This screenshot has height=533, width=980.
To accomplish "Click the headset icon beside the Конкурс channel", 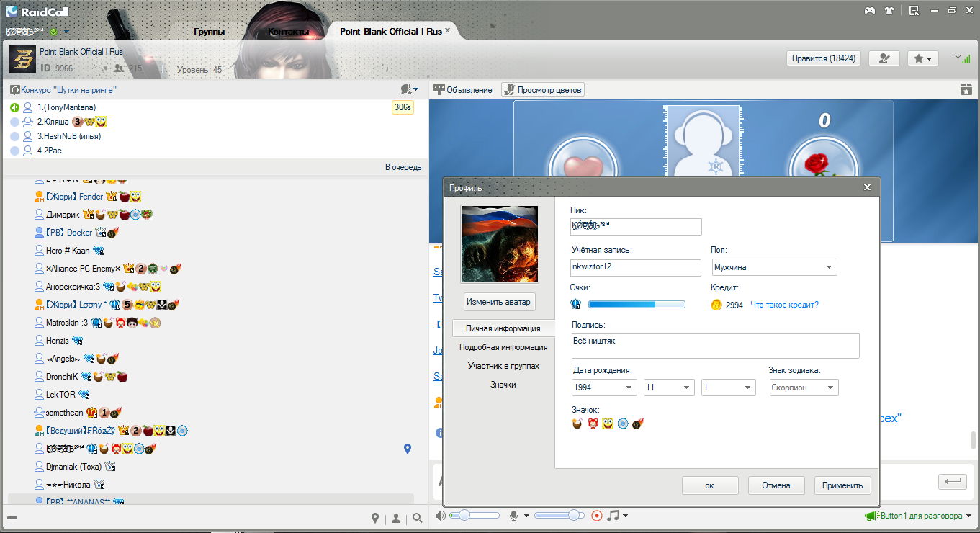I will [x=14, y=90].
